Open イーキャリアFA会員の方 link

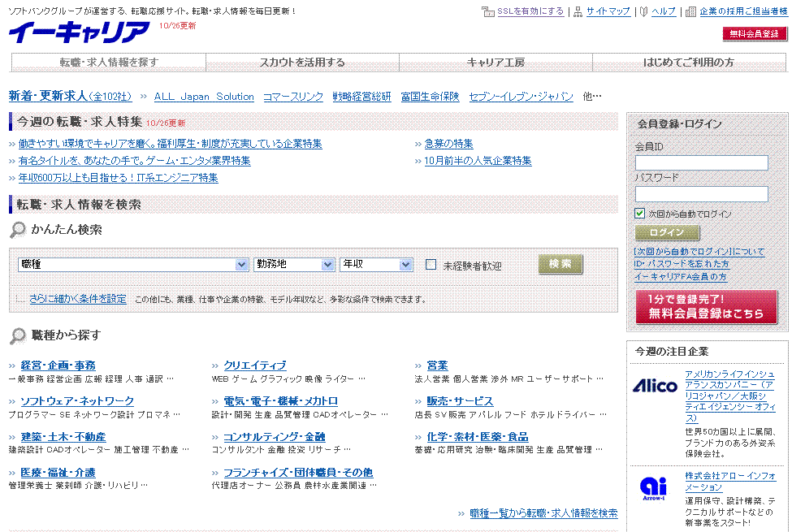pos(681,277)
